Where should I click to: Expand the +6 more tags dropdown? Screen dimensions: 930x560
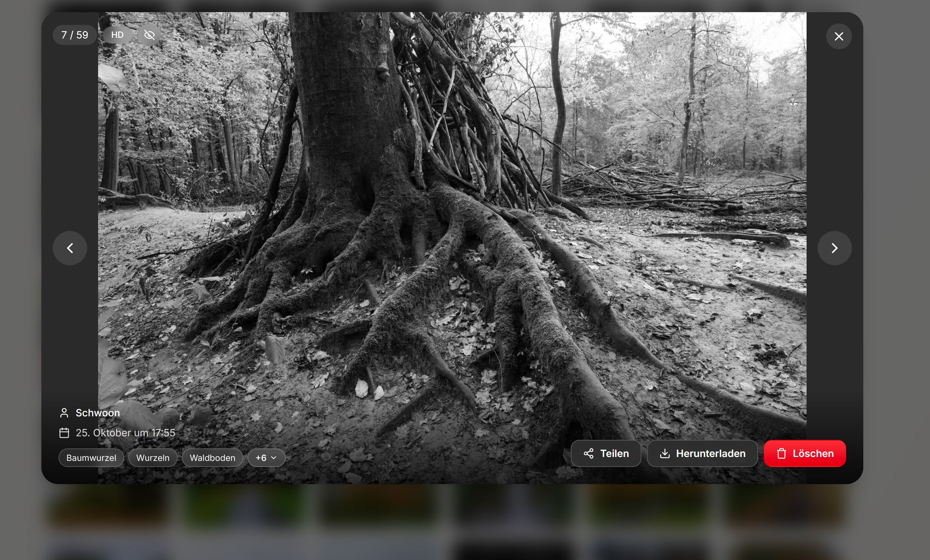tap(266, 458)
